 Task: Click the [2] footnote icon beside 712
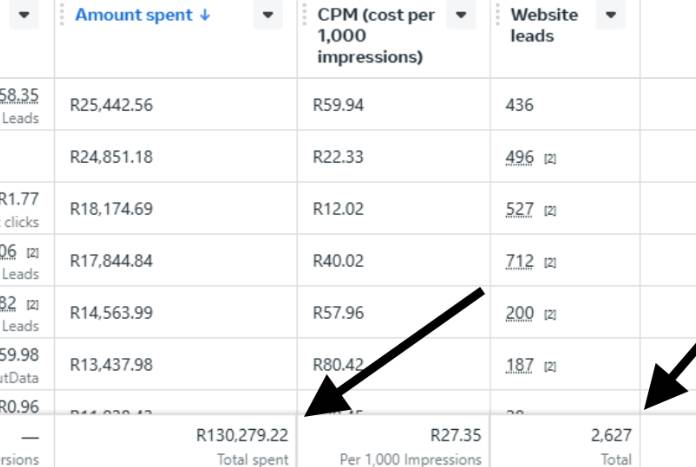[x=550, y=263]
